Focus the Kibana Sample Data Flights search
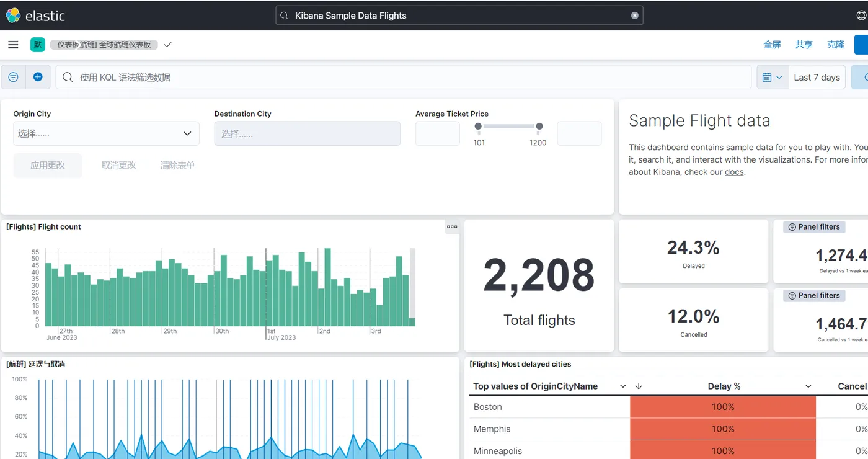The image size is (868, 459). pos(459,16)
